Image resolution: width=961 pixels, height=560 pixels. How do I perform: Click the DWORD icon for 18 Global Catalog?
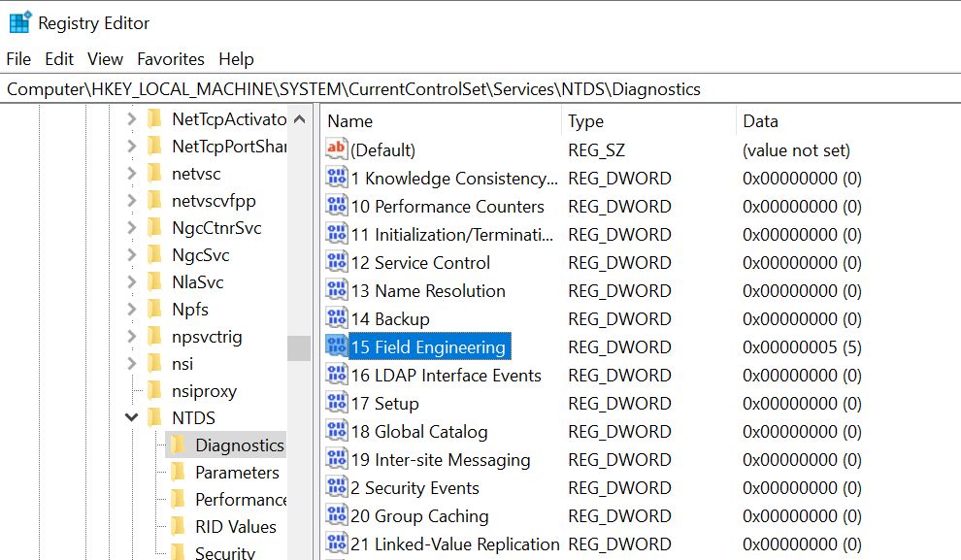coord(336,431)
